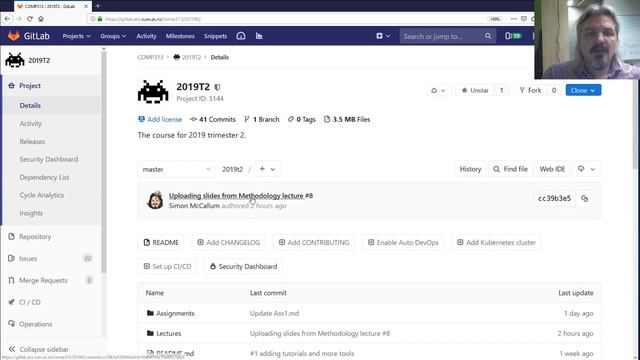Click the COMP313 breadcrumb link
This screenshot has width=640, height=360.
[x=150, y=57]
